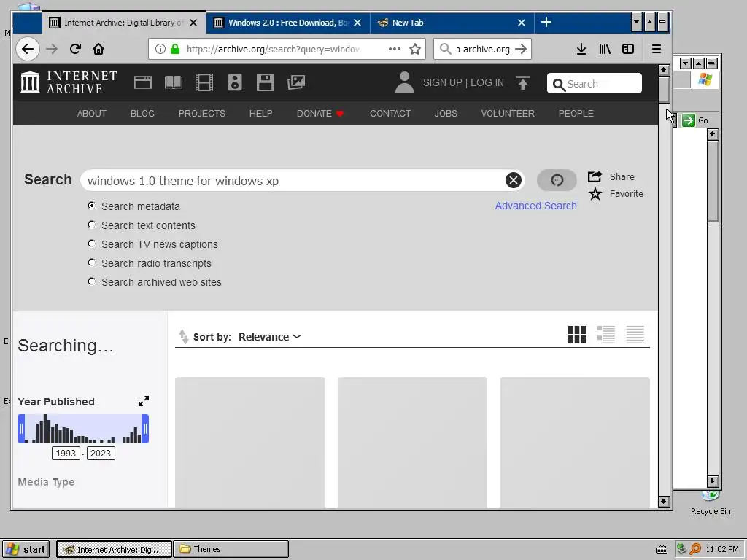Switch to Internet Archive Digital Library tab
Image resolution: width=747 pixels, height=560 pixels.
click(x=124, y=23)
